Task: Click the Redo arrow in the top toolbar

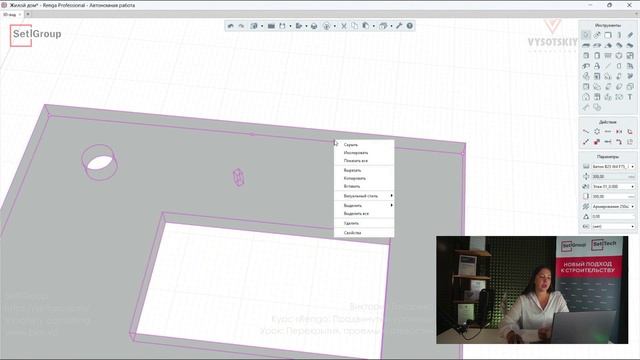Action: [241, 26]
